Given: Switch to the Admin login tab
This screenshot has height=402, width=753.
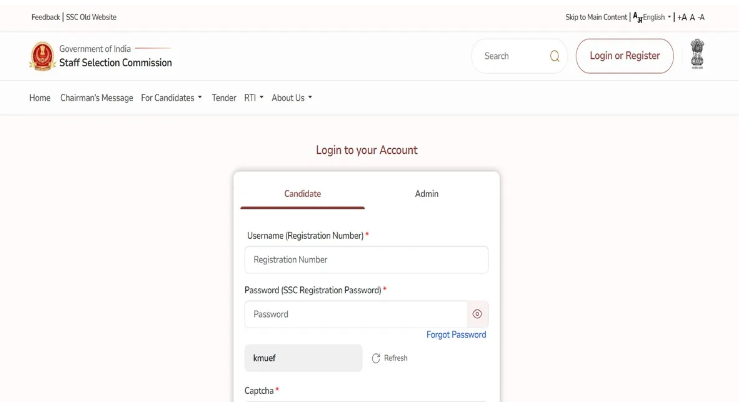Looking at the screenshot, I should click(x=426, y=194).
